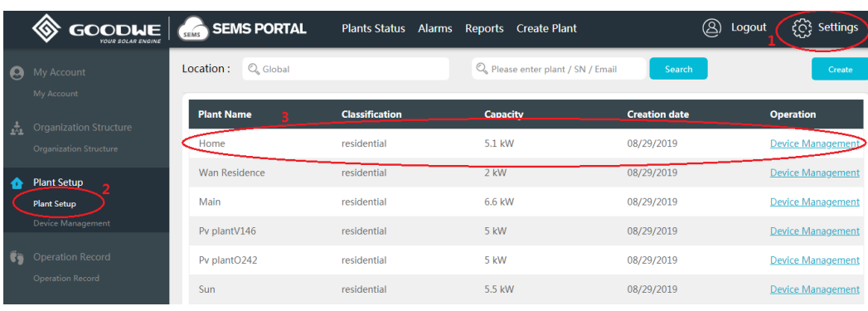The height and width of the screenshot is (311, 868).
Task: Click the Operation Record footprints icon
Action: point(17,257)
